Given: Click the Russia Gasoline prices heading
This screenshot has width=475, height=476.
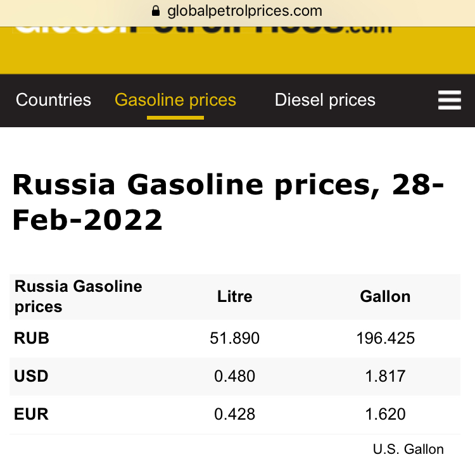Looking at the screenshot, I should coord(228,202).
